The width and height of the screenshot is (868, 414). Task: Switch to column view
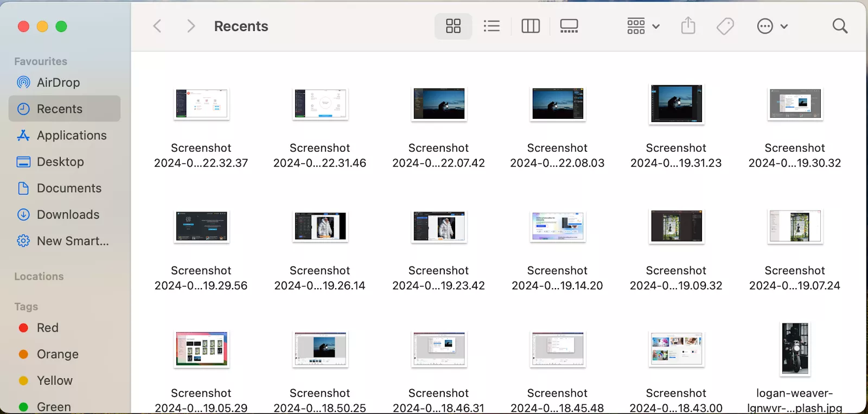point(530,26)
